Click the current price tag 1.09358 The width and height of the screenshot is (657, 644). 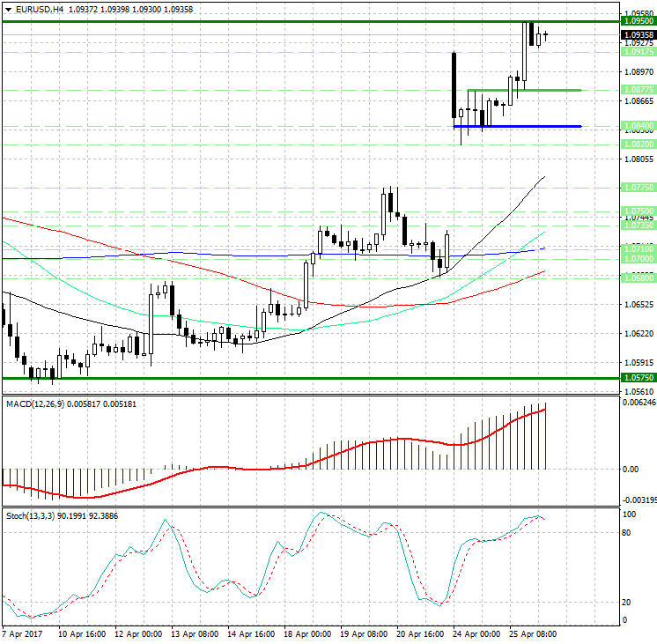(x=639, y=35)
